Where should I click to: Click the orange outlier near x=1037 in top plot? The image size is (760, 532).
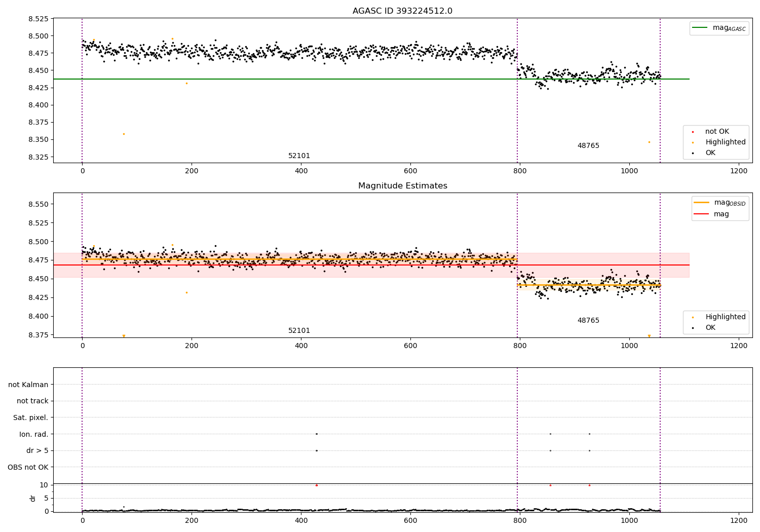(x=649, y=142)
